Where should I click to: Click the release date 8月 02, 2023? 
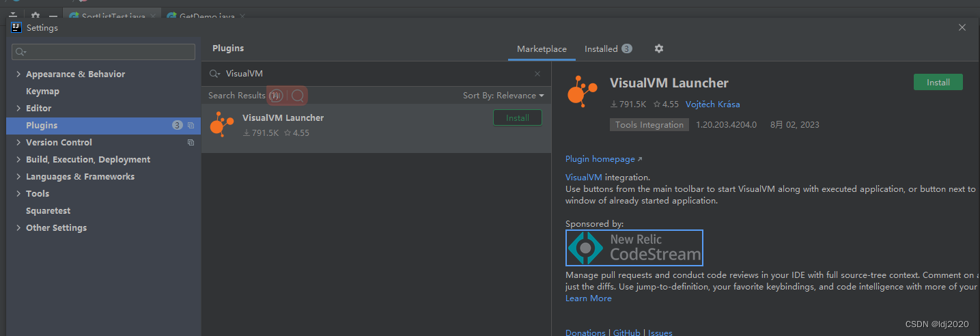[794, 125]
